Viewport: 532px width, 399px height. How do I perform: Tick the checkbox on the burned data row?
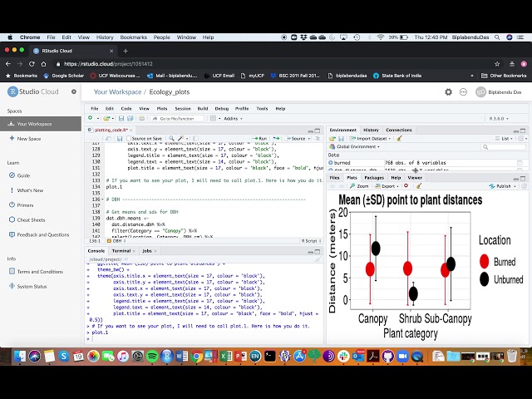click(520, 163)
